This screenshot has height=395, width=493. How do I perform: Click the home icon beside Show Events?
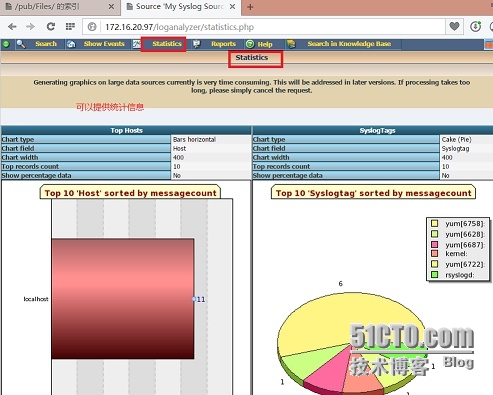[71, 44]
